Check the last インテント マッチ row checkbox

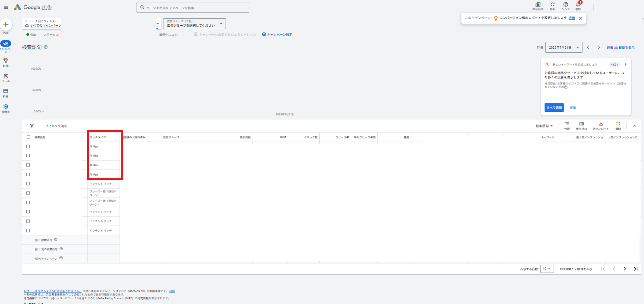tap(28, 231)
